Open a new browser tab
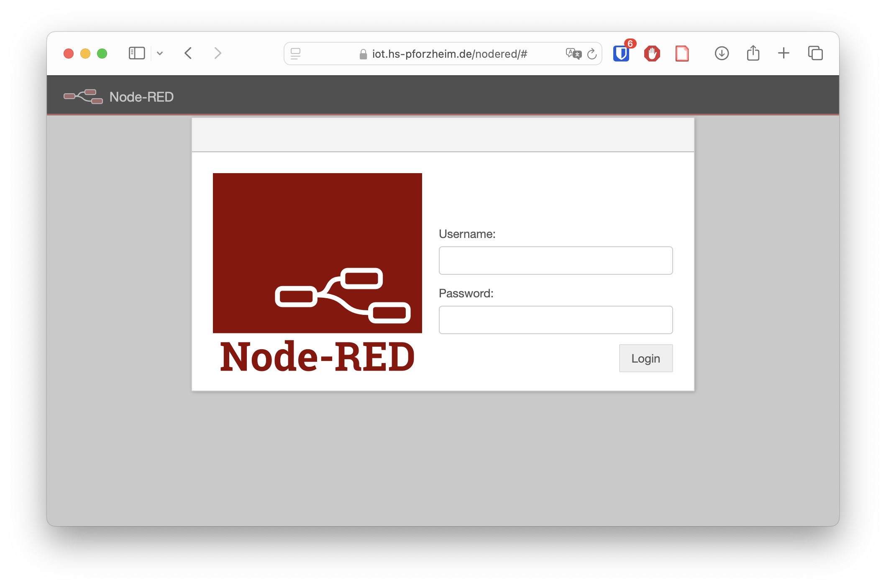Viewport: 886px width, 588px height. [x=784, y=53]
